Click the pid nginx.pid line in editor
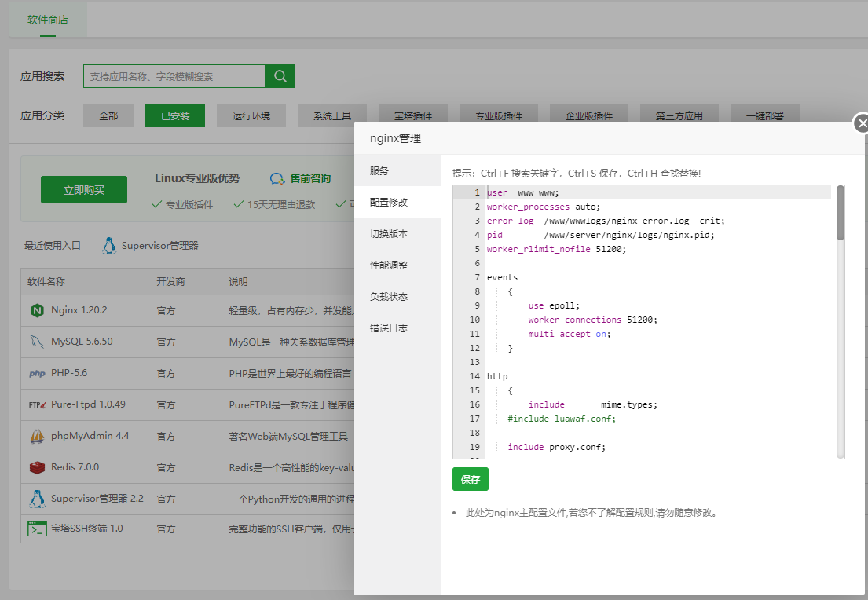Image resolution: width=868 pixels, height=600 pixels. point(601,235)
